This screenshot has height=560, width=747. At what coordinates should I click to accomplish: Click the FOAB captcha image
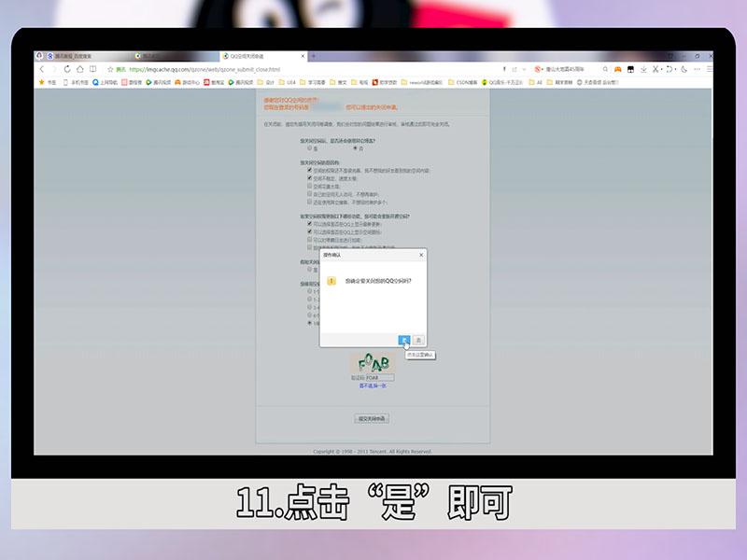coord(373,363)
